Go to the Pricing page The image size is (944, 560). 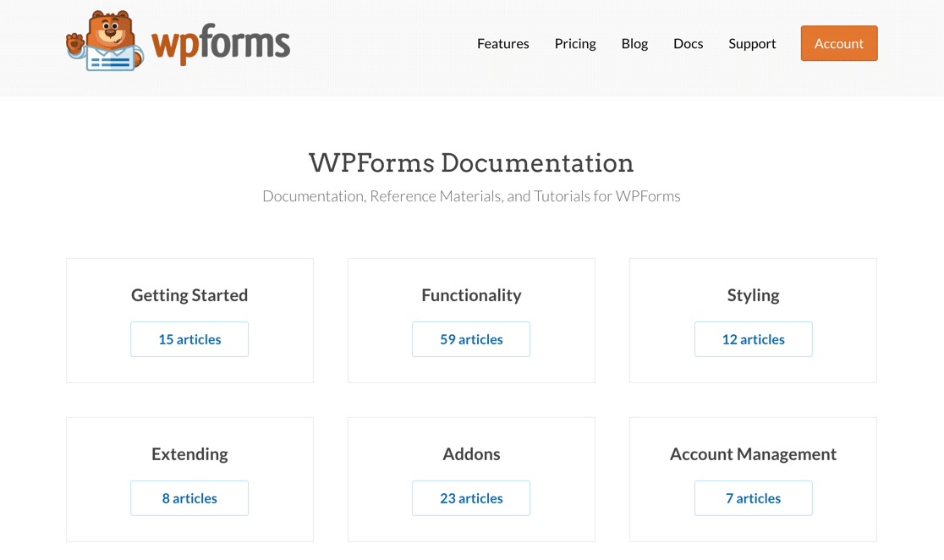click(x=575, y=44)
